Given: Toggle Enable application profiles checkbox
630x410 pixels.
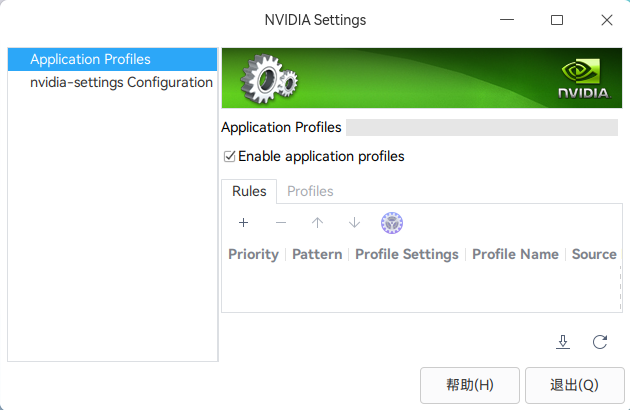Looking at the screenshot, I should 229,156.
